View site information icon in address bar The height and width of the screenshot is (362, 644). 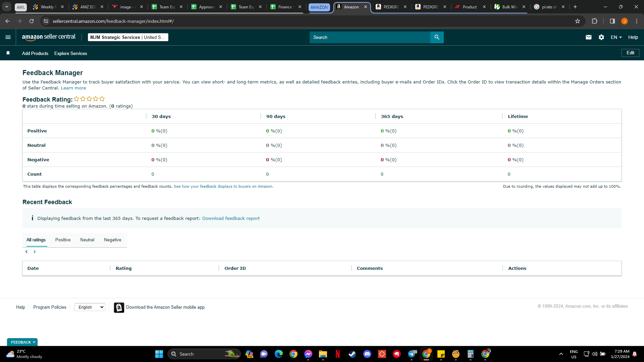(46, 21)
